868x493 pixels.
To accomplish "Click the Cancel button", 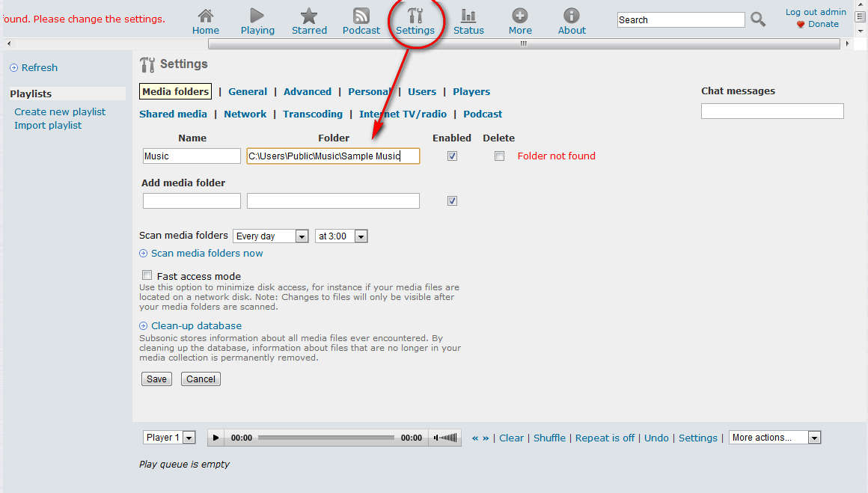I will [201, 379].
